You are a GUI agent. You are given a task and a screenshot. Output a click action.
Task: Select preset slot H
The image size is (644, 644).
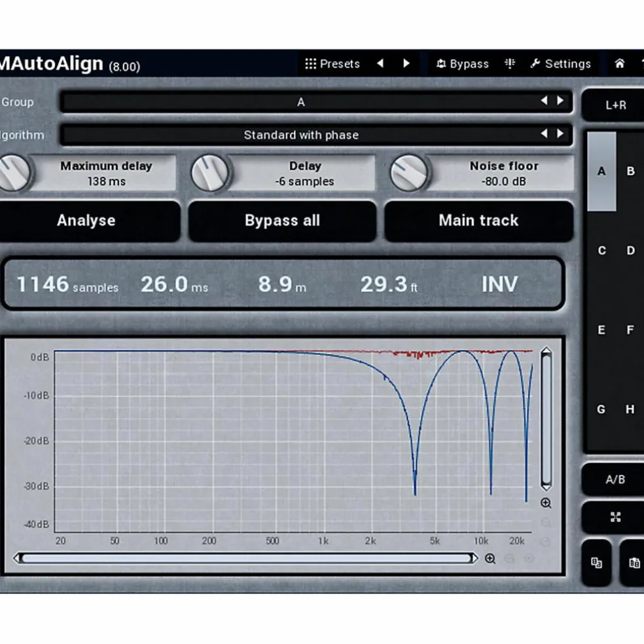(x=630, y=409)
